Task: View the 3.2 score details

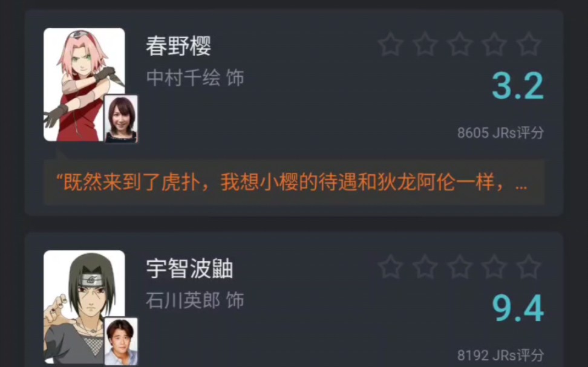Action: click(517, 86)
